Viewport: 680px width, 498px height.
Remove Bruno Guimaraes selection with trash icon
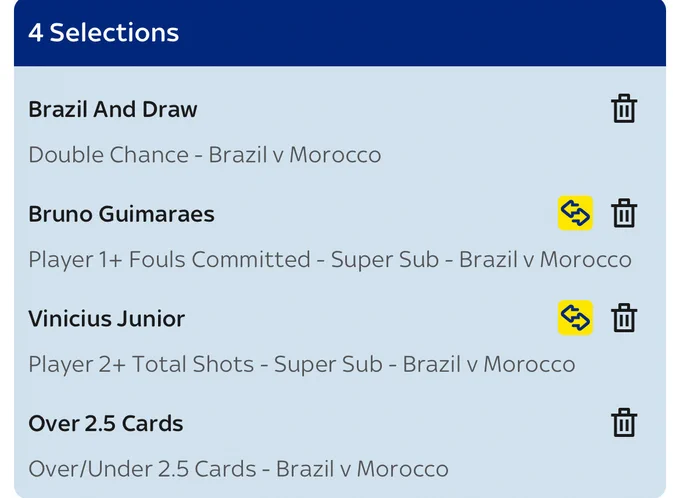(624, 213)
